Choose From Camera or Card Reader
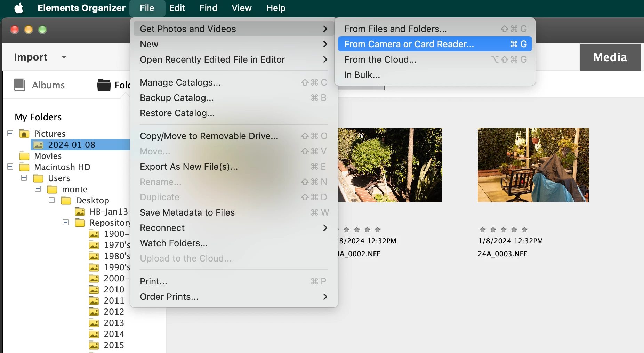Screen dimensions: 644x353 tap(435, 44)
